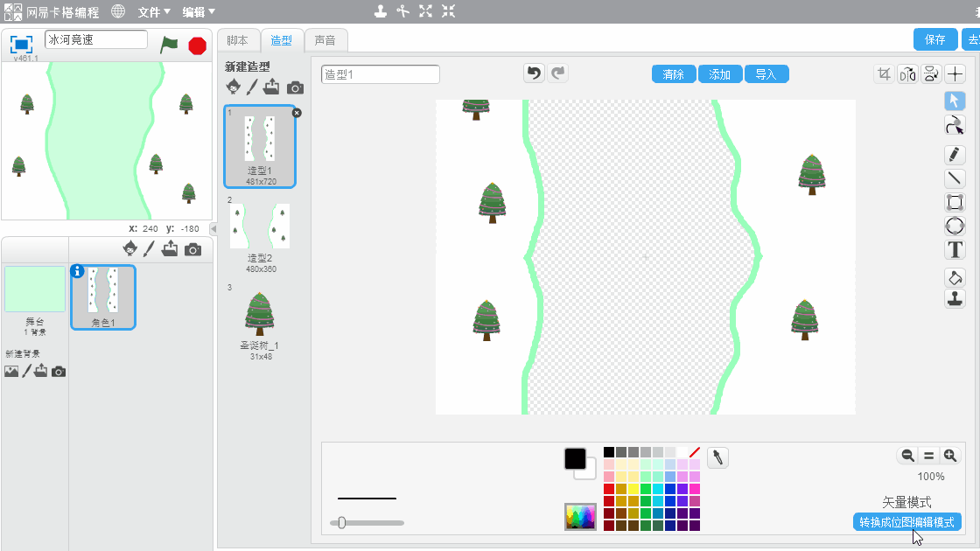Click the 导入 button
This screenshot has width=980, height=551.
point(766,74)
